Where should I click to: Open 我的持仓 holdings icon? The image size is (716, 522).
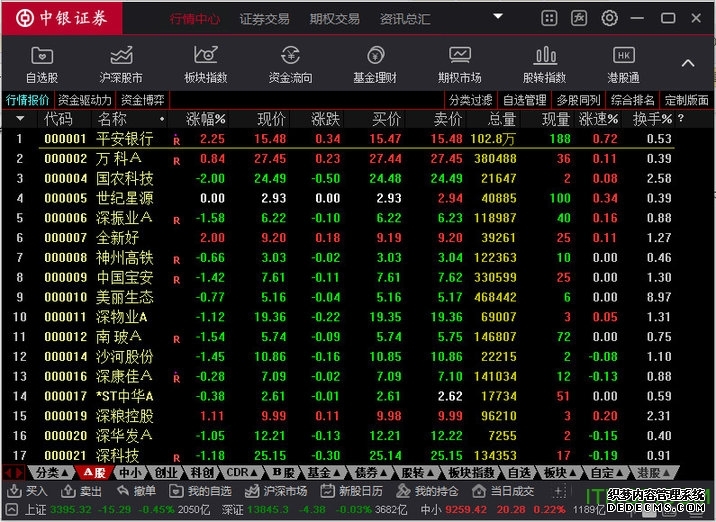click(x=427, y=491)
